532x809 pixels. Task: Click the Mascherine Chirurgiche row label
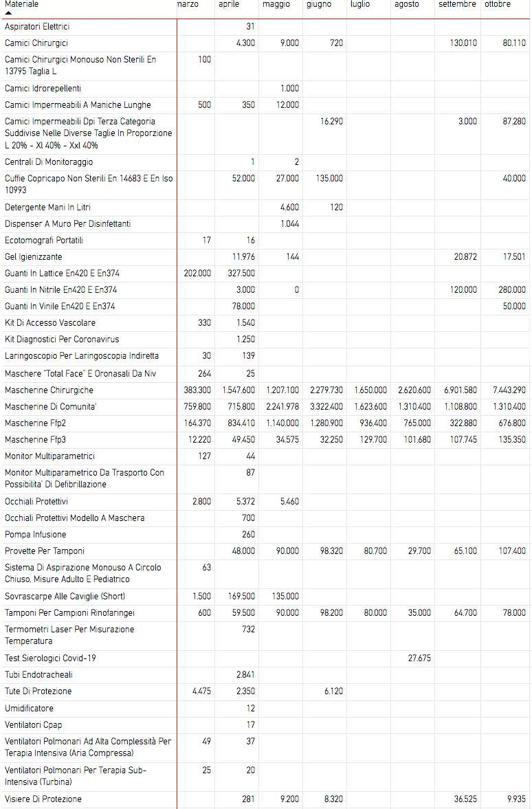49,390
